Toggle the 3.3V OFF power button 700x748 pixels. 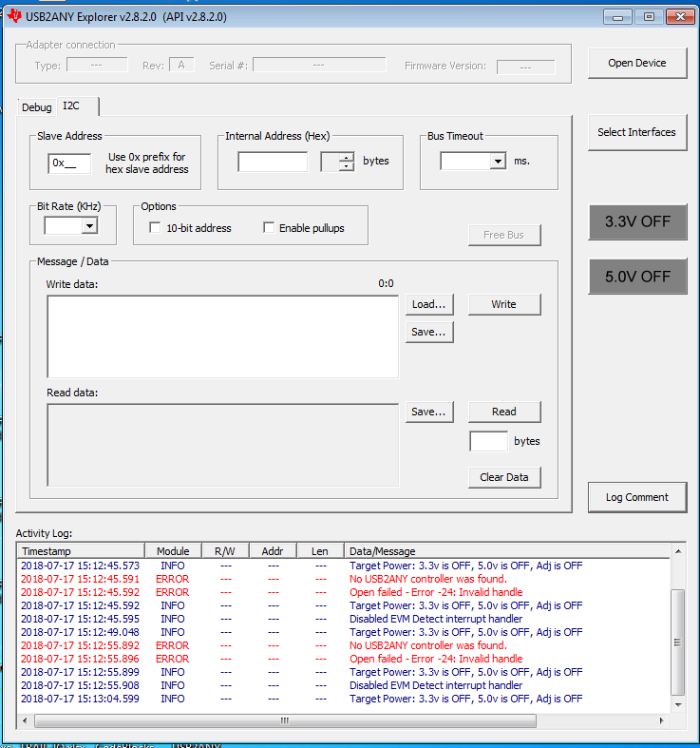coord(637,221)
